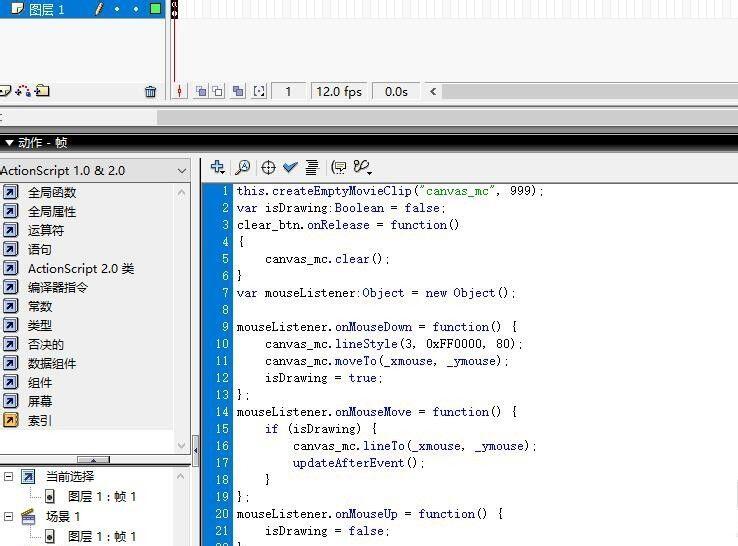Open 语句 category
Image resolution: width=738 pixels, height=546 pixels.
click(x=40, y=249)
